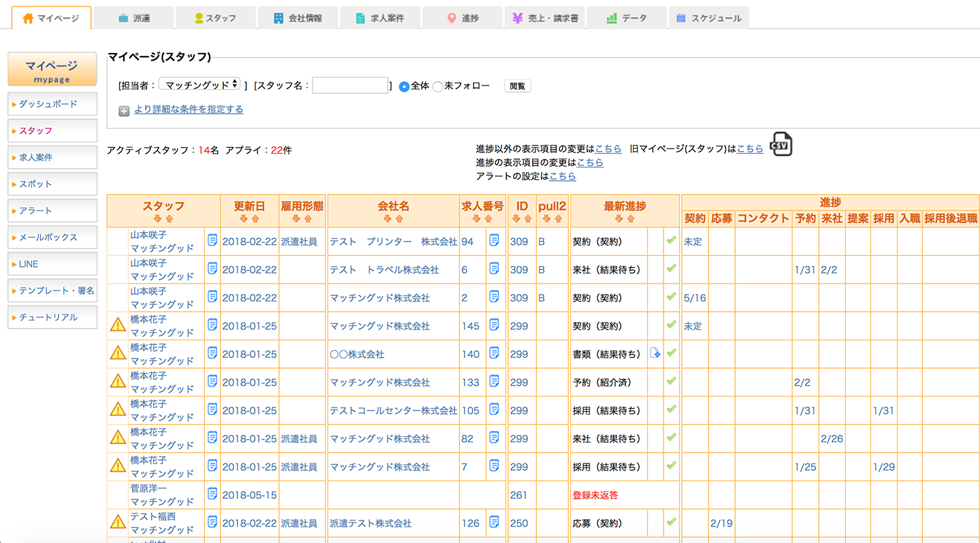Open テンプレート・署名 in the sidebar

(52, 291)
